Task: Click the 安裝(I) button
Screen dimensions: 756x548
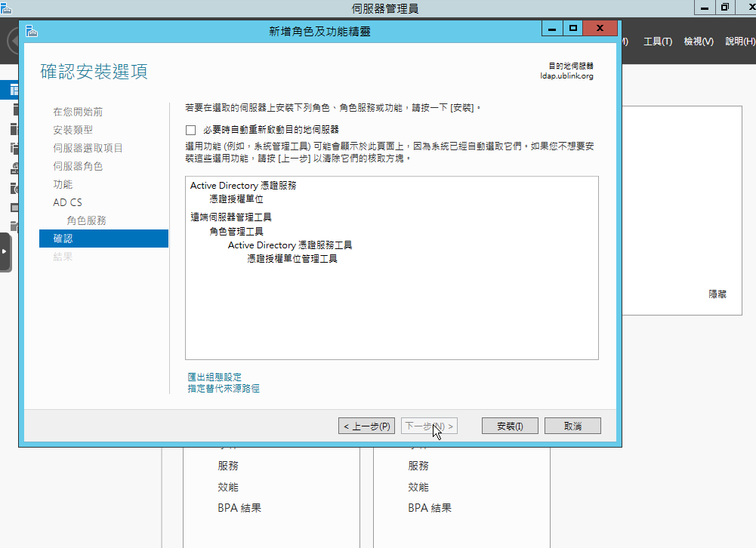Action: (510, 426)
